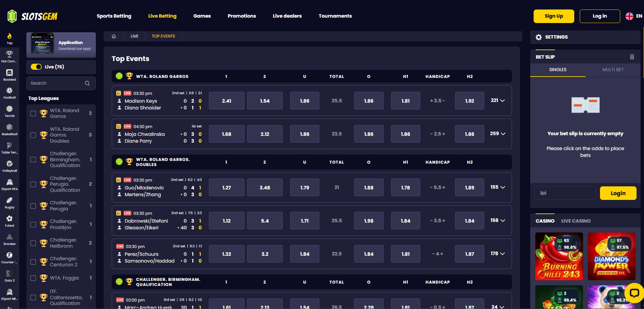Check the Challenger. Heilbronn checkbox
Viewport: 644px width, 309px height.
[33, 243]
